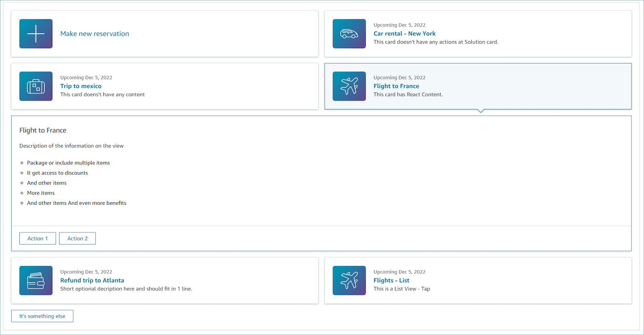The image size is (644, 335).
Task: Open Refund trip to Atlanta title
Action: tap(92, 280)
